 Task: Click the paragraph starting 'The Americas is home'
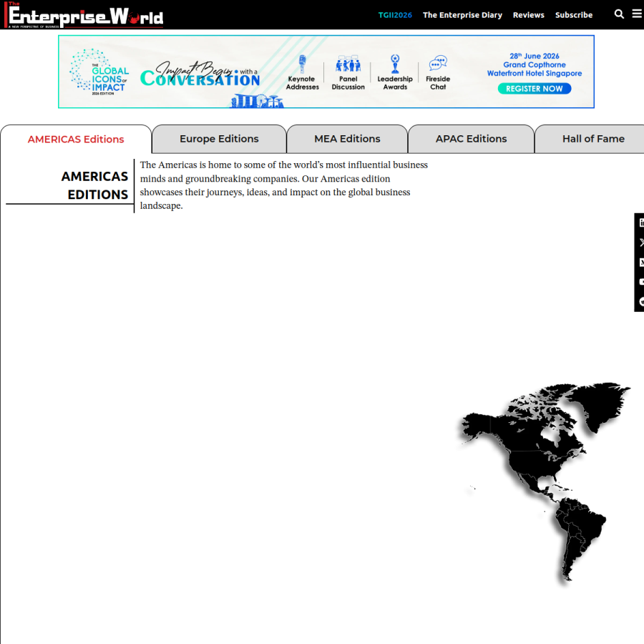click(x=284, y=185)
